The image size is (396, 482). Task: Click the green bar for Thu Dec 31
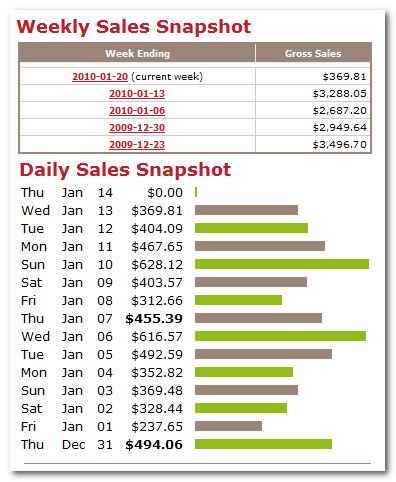coord(263,444)
